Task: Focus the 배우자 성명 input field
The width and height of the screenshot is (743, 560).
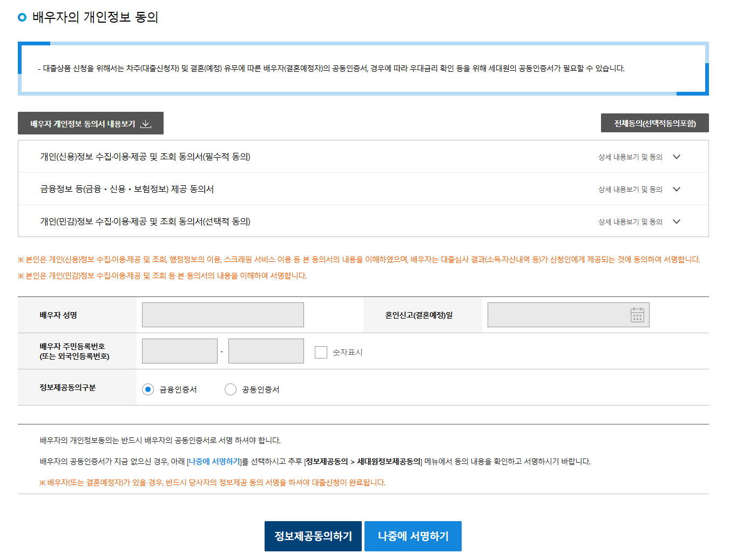Action: [223, 315]
